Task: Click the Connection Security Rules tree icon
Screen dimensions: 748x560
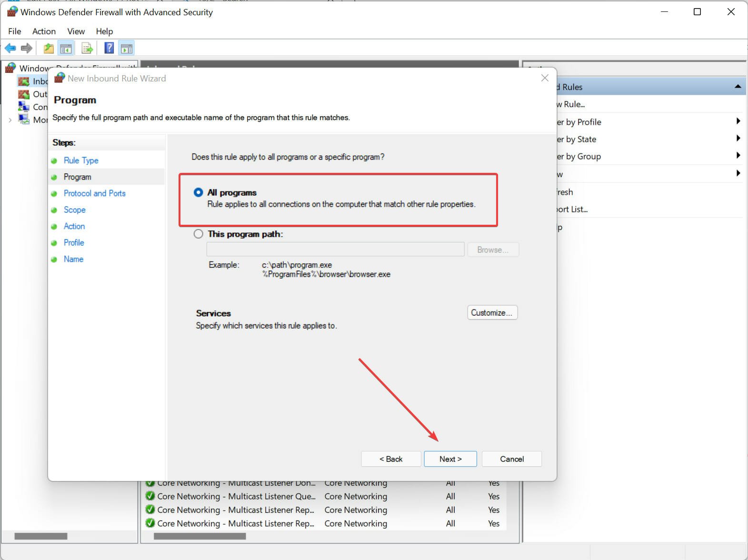Action: tap(24, 107)
